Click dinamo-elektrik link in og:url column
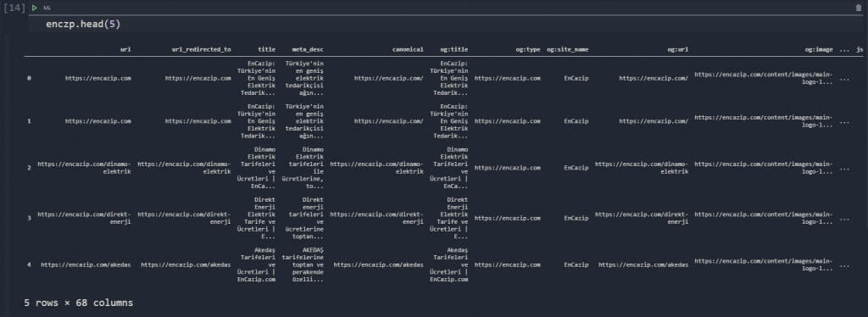 click(642, 168)
